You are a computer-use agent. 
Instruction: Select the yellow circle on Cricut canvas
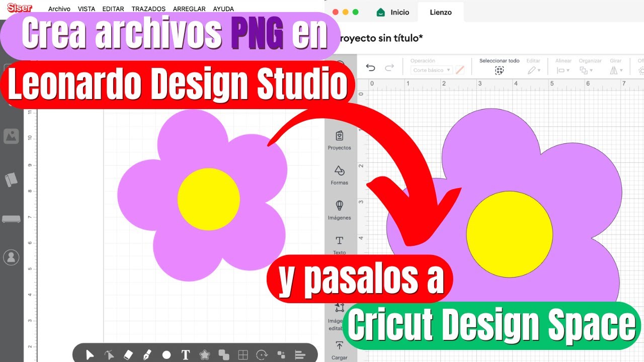coord(509,234)
